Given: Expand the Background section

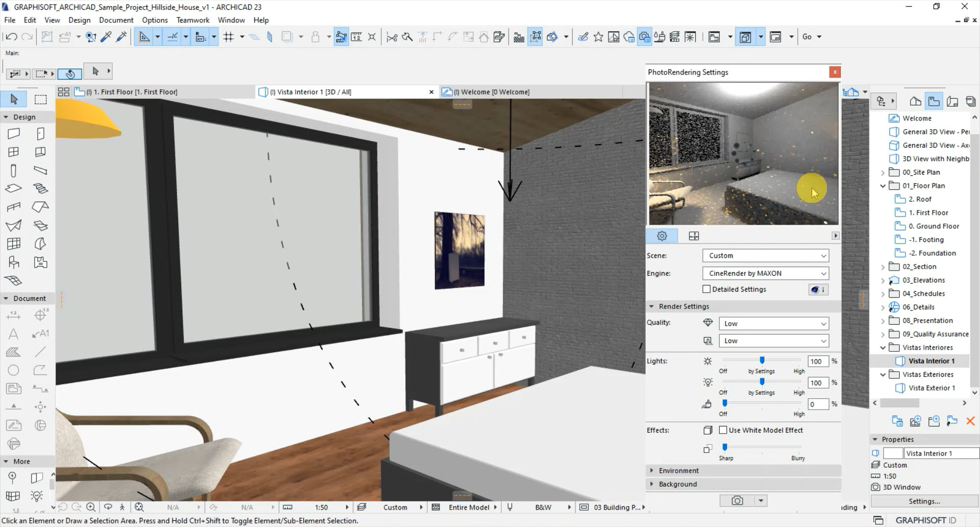Looking at the screenshot, I should point(677,484).
